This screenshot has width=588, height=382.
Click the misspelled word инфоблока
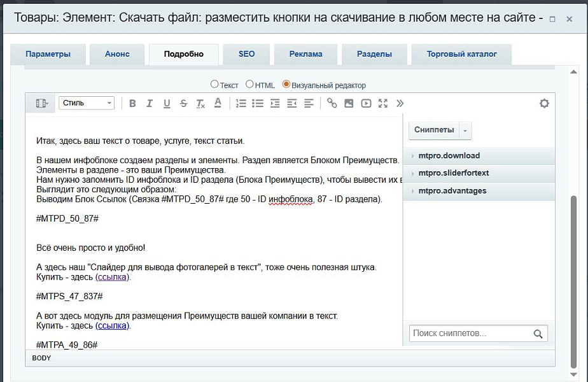(291, 199)
